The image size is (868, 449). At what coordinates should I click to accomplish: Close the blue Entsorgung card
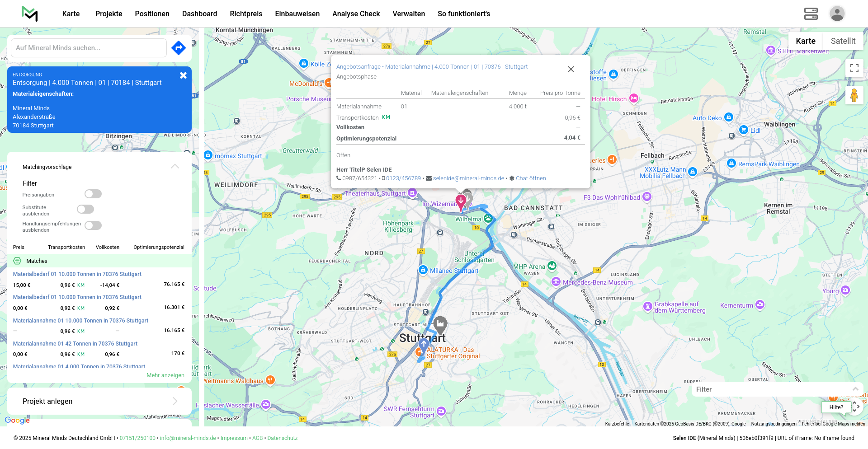[183, 75]
